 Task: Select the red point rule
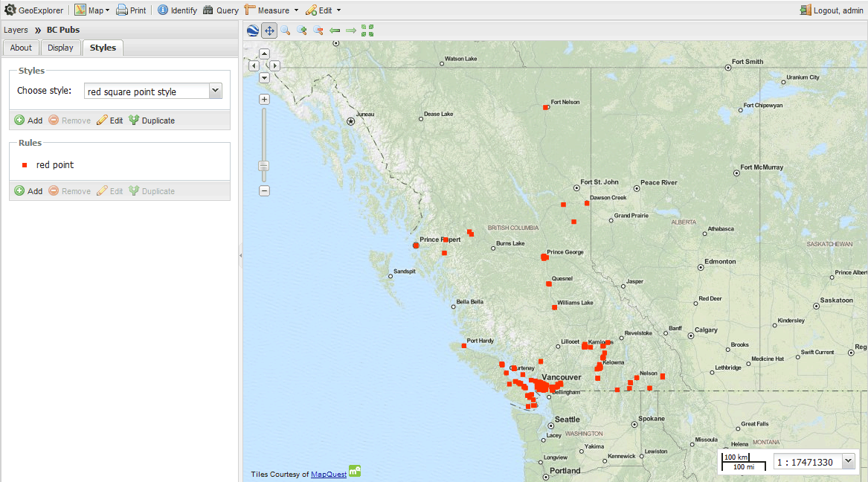(55, 165)
